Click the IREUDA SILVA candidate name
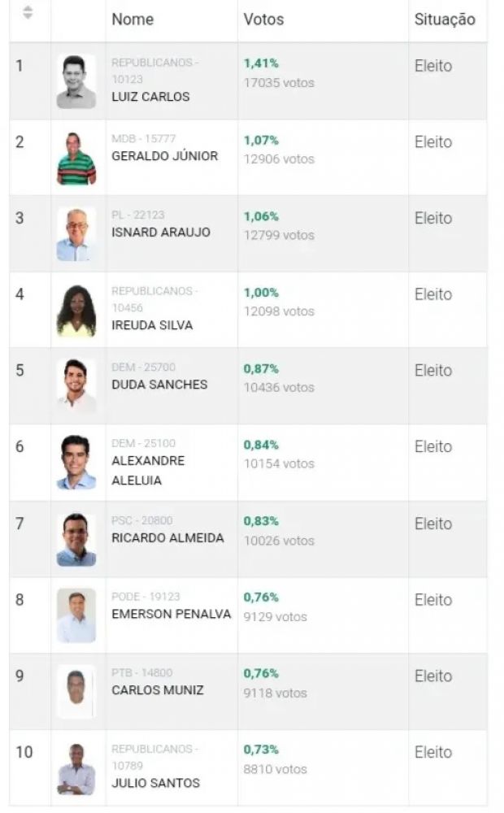 152,325
